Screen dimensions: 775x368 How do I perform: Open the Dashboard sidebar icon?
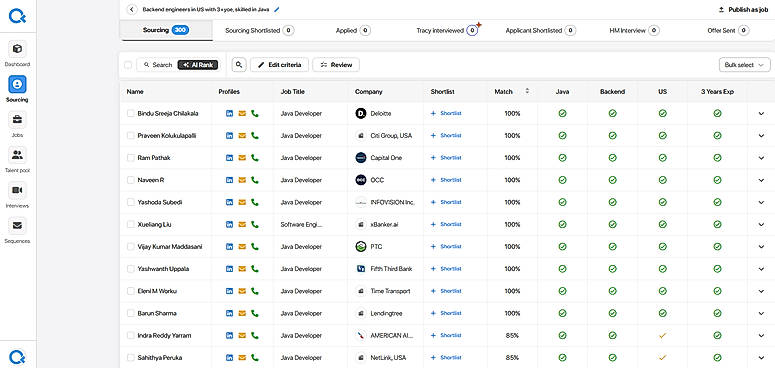[x=17, y=49]
